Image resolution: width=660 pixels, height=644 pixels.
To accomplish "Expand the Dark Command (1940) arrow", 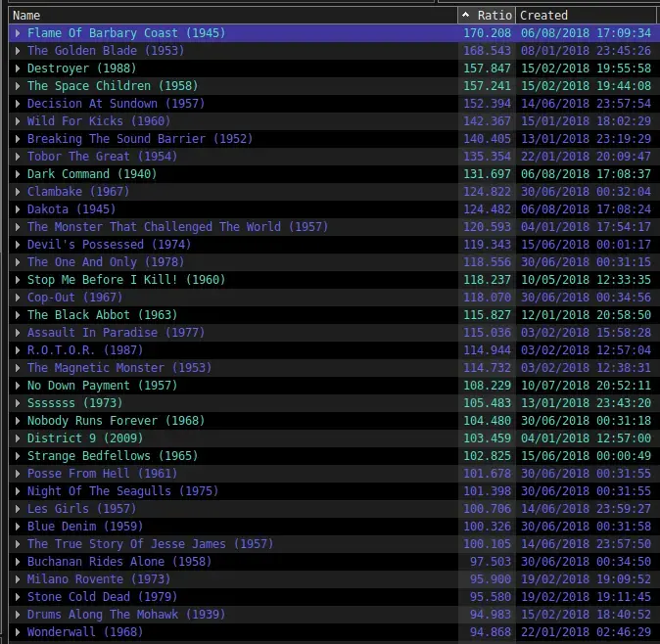I will click(x=18, y=174).
